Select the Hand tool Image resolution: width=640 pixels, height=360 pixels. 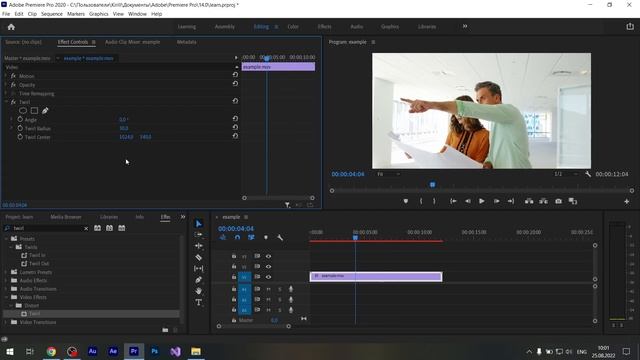point(198,291)
